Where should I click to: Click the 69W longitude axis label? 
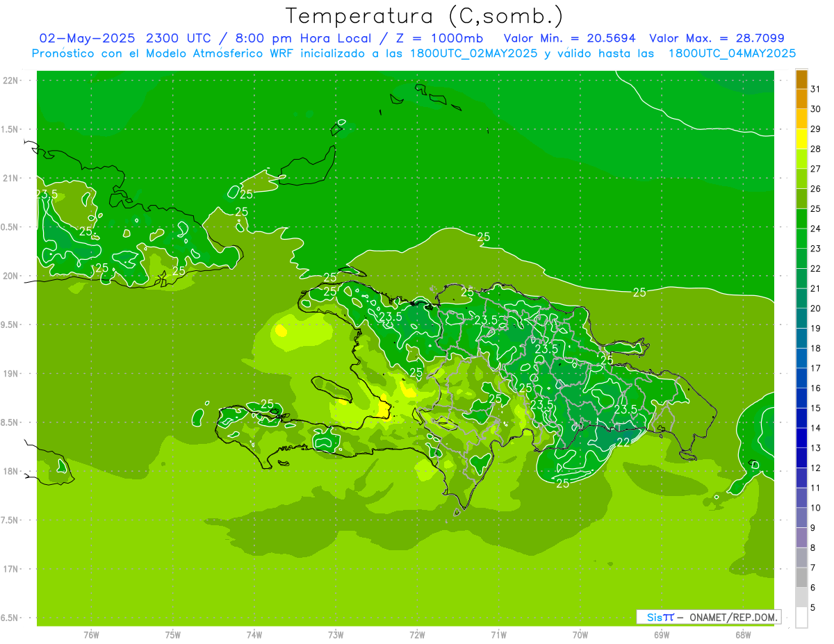(662, 635)
